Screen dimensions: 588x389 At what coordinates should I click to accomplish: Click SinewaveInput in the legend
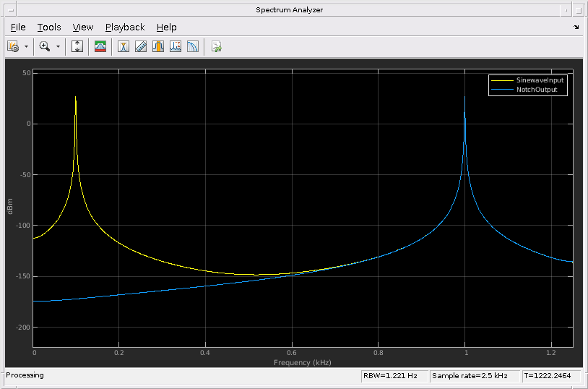pyautogui.click(x=540, y=80)
